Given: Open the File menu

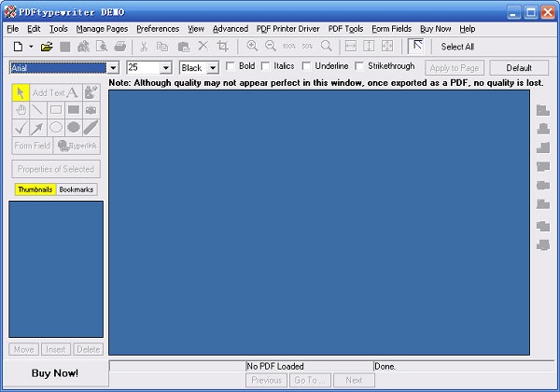Looking at the screenshot, I should [13, 29].
